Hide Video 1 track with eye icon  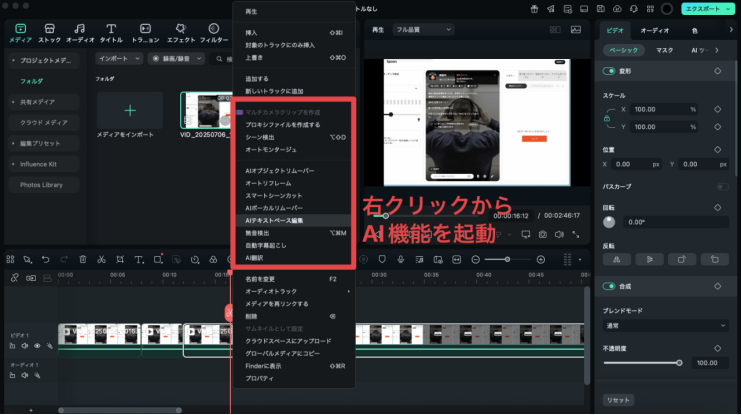[38, 345]
